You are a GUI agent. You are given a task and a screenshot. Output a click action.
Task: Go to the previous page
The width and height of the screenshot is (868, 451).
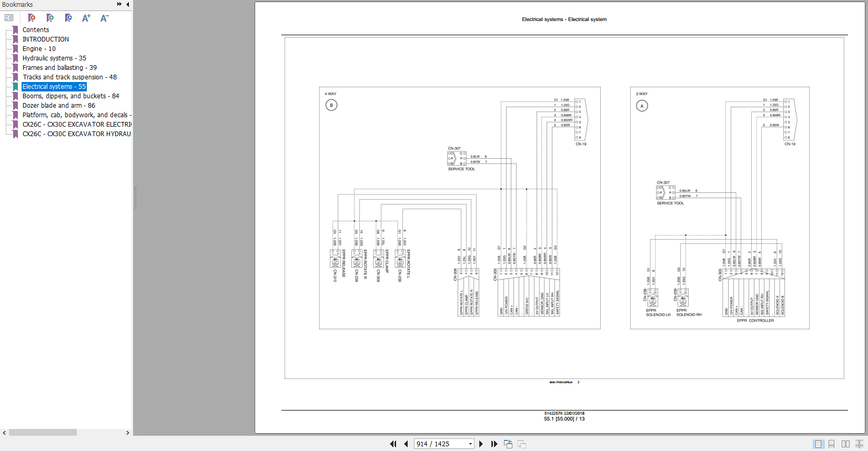click(406, 444)
